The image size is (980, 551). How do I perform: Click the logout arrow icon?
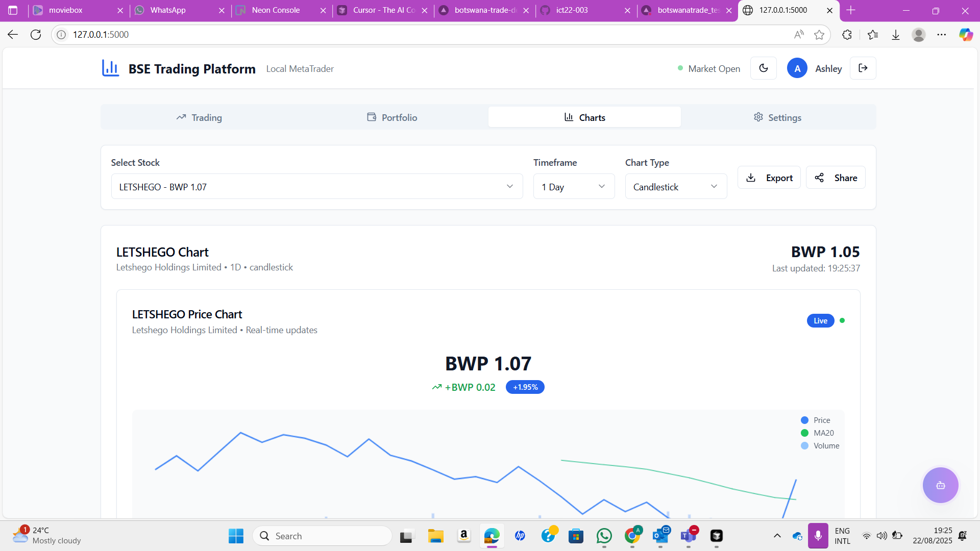pyautogui.click(x=863, y=68)
